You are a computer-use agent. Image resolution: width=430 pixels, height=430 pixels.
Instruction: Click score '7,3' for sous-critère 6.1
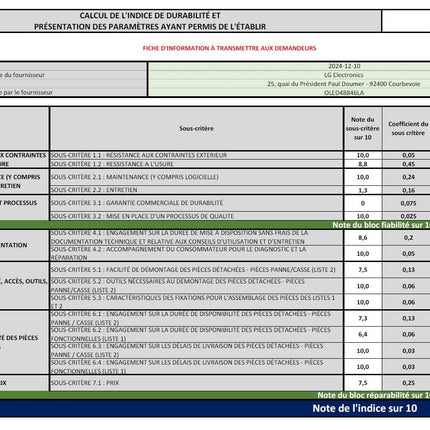(x=363, y=318)
